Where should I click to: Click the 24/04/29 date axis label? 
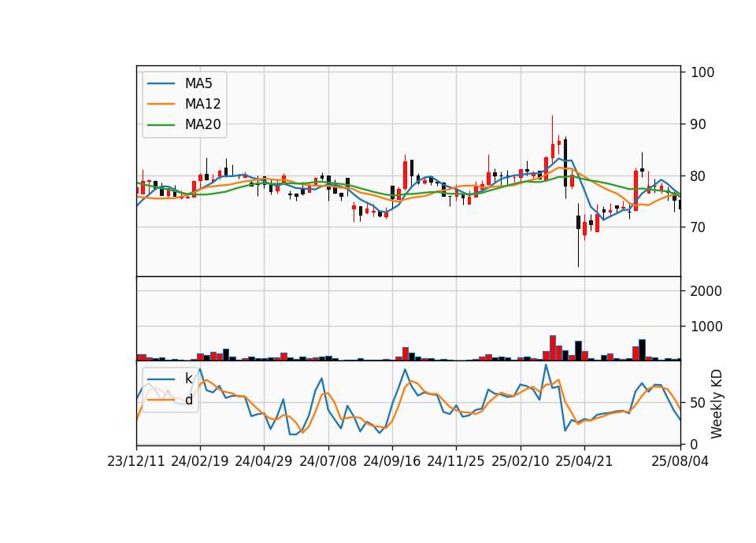tap(263, 461)
